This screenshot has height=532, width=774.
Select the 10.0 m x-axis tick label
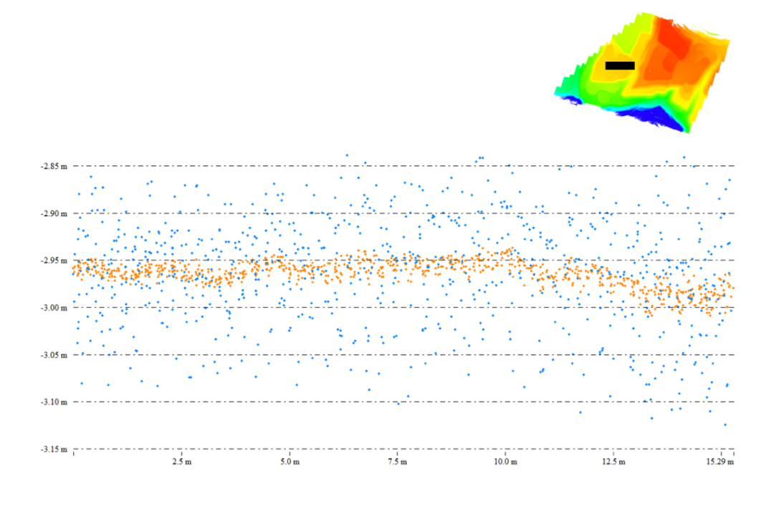pos(505,463)
